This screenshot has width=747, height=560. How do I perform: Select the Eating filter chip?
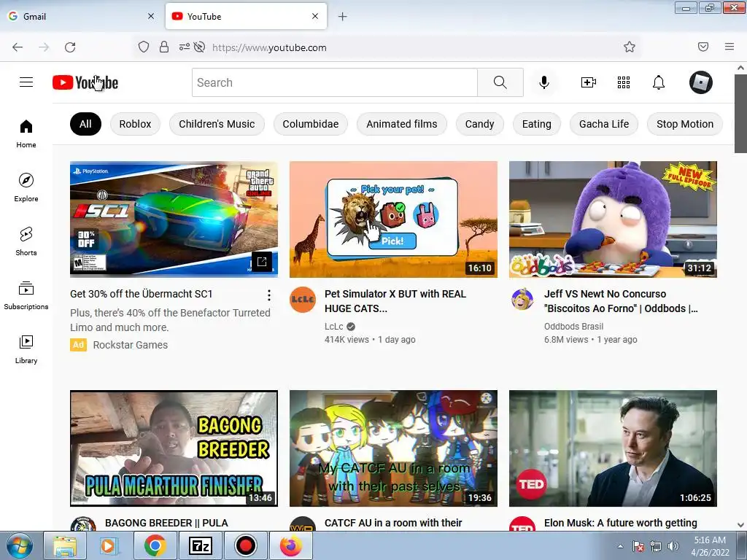coord(537,124)
